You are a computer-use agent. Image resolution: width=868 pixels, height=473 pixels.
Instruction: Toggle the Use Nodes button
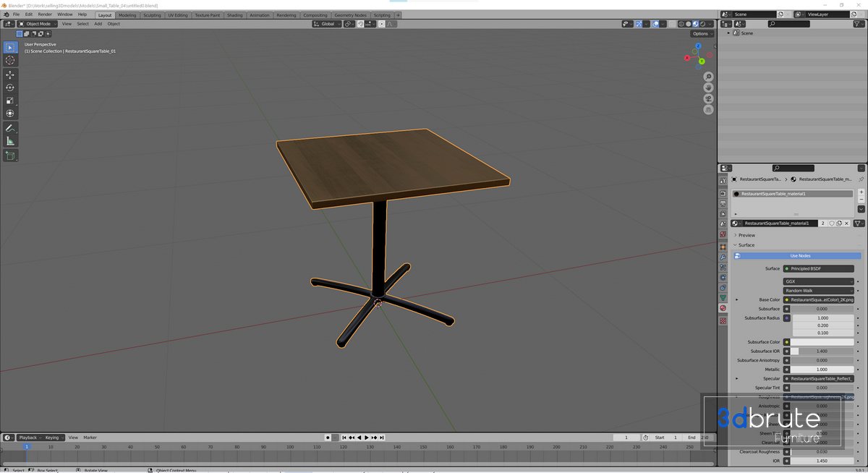pos(799,256)
